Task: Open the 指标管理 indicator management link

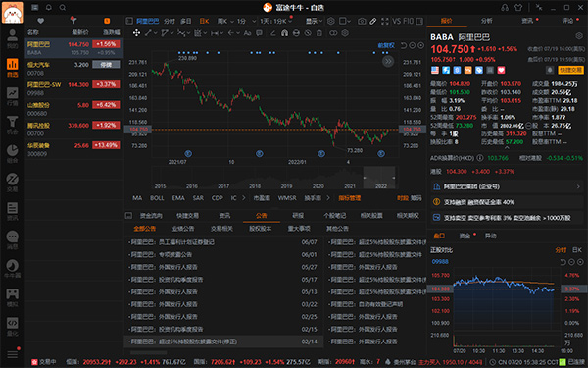Action: (349, 198)
